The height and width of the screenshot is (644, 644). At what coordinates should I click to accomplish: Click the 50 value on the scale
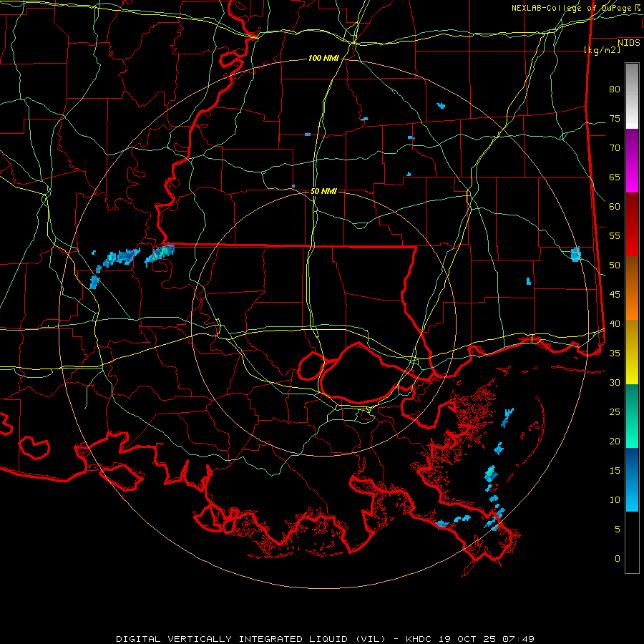(x=615, y=265)
